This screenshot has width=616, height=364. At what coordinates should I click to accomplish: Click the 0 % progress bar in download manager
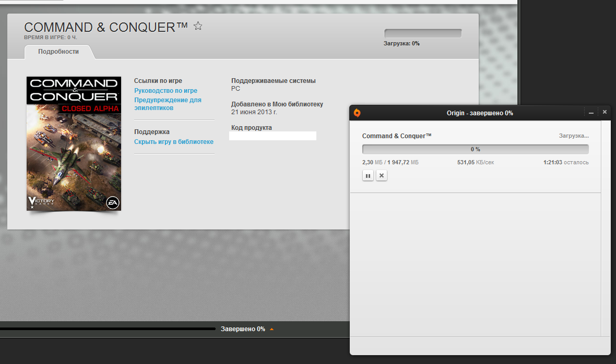476,149
